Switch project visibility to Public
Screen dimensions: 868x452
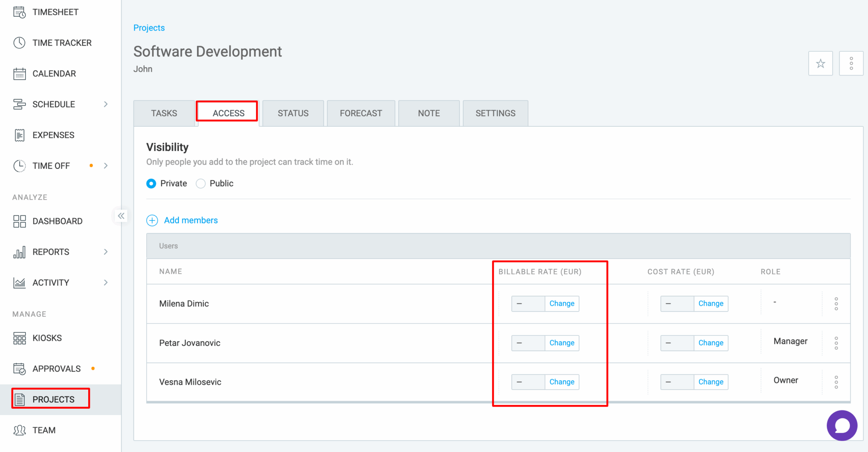tap(200, 183)
